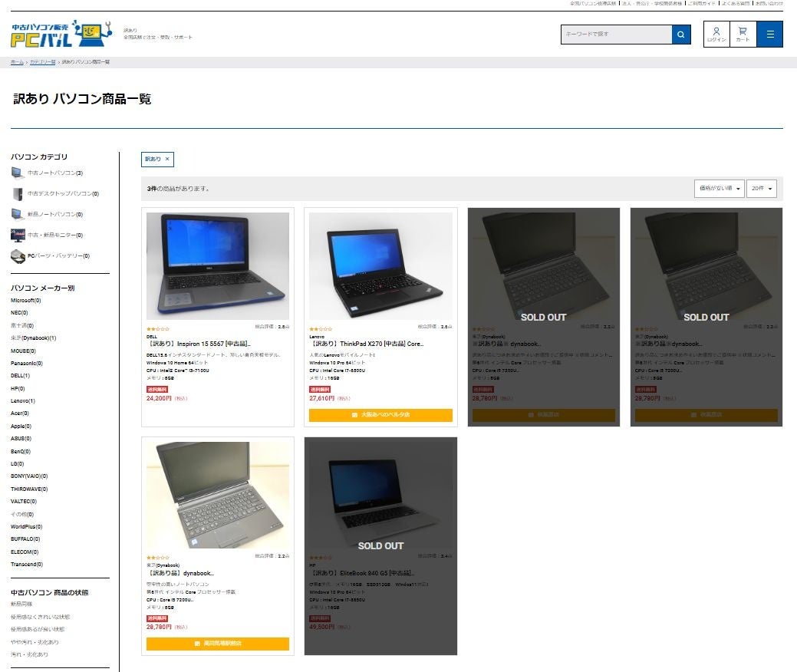Open the 20件 items-per-page dropdown

pyautogui.click(x=762, y=189)
